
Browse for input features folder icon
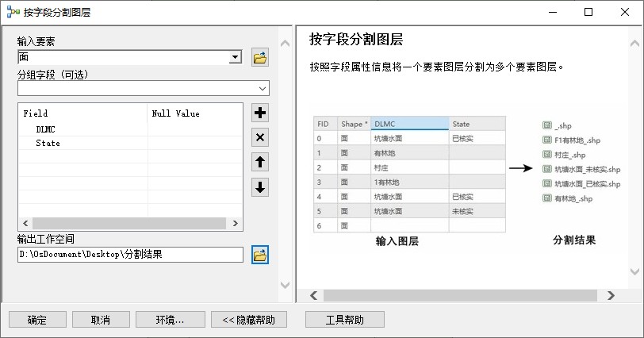pos(260,57)
